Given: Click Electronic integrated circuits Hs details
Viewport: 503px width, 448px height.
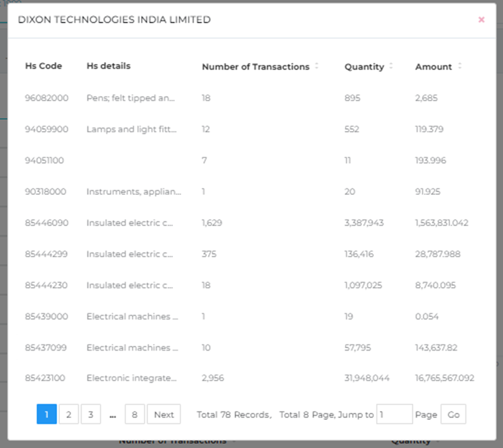Looking at the screenshot, I should click(131, 379).
